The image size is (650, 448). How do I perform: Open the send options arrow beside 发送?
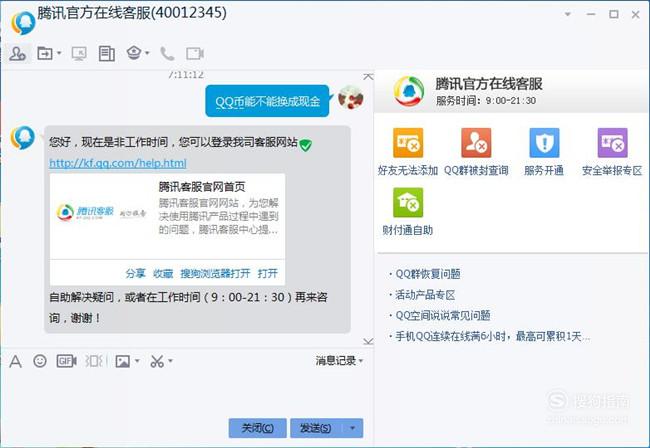click(353, 428)
